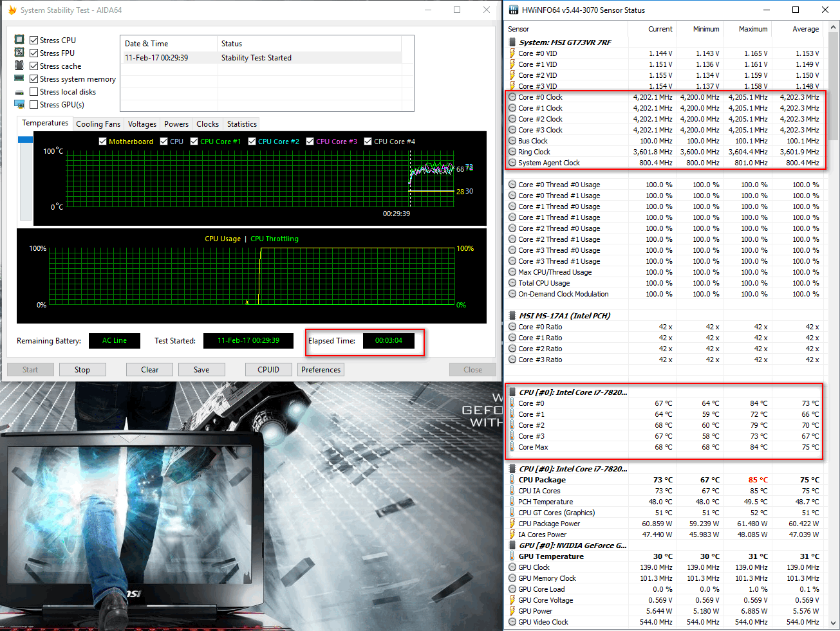Click the CPU Package thermometer icon
Viewport: 840px width, 631px height.
tap(512, 480)
